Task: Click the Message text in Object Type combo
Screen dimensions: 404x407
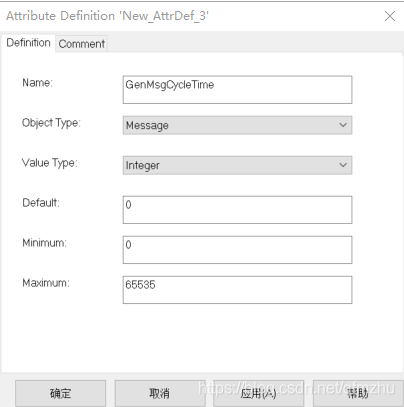Action: (x=147, y=125)
